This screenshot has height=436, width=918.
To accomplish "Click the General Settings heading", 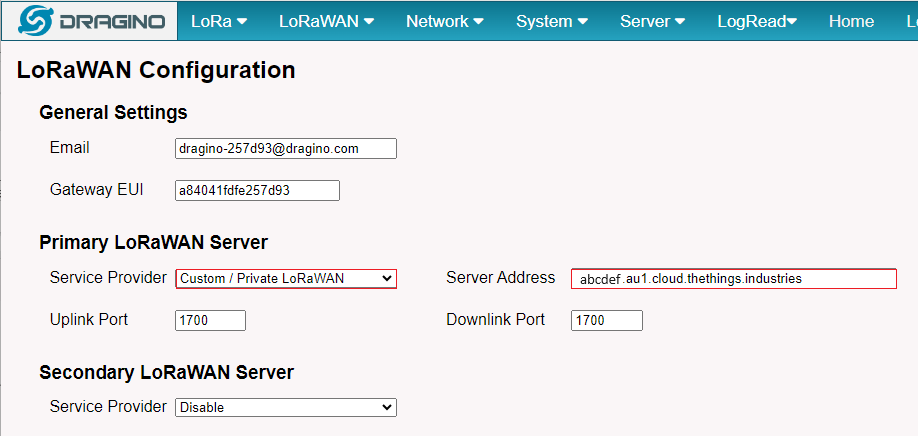I will click(x=113, y=112).
